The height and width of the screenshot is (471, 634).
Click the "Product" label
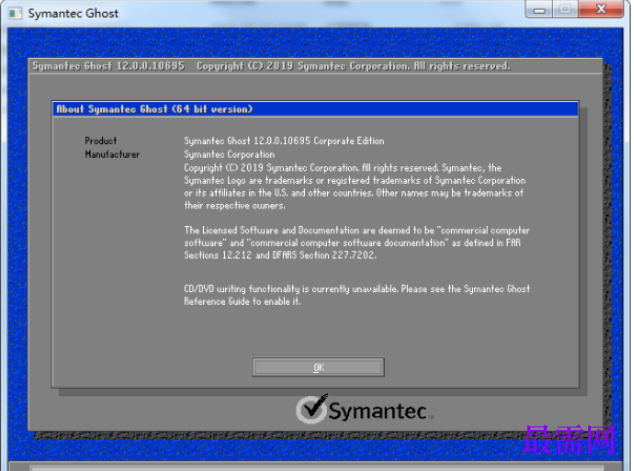(x=101, y=141)
